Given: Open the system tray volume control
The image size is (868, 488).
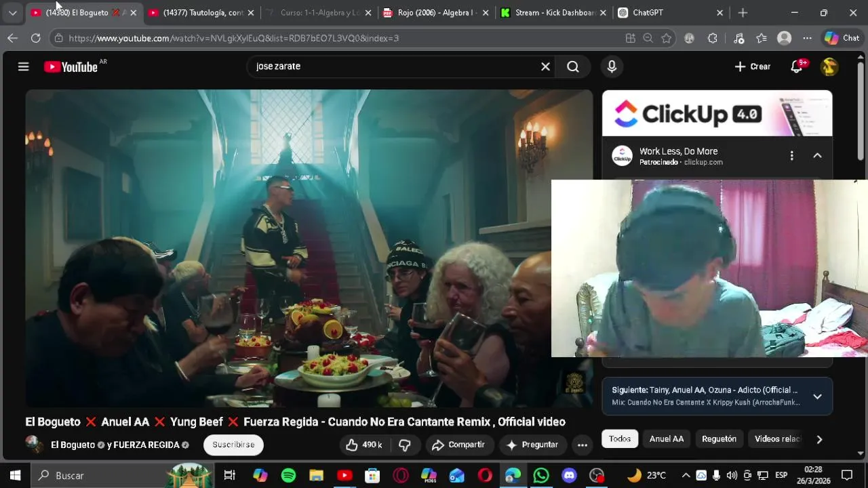Looking at the screenshot, I should (x=731, y=475).
